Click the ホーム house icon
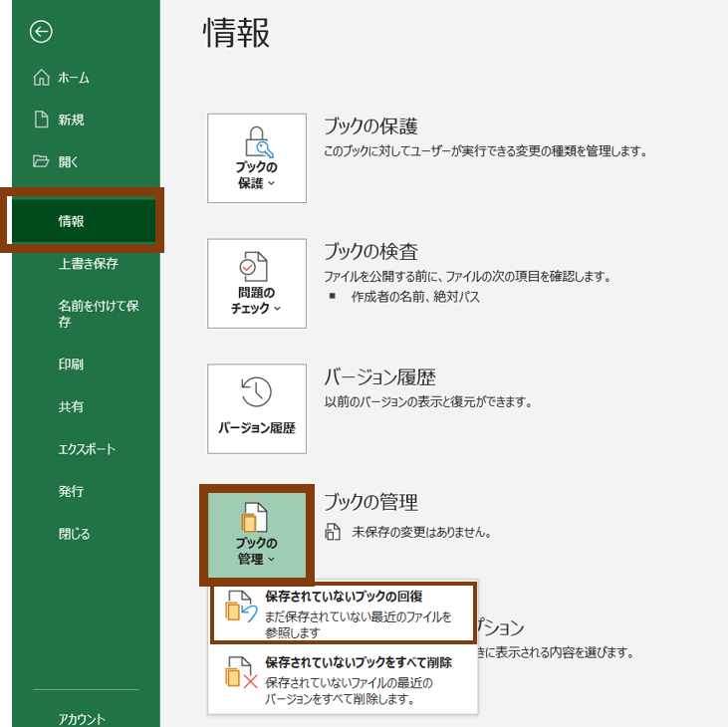The width and height of the screenshot is (728, 727). point(41,78)
